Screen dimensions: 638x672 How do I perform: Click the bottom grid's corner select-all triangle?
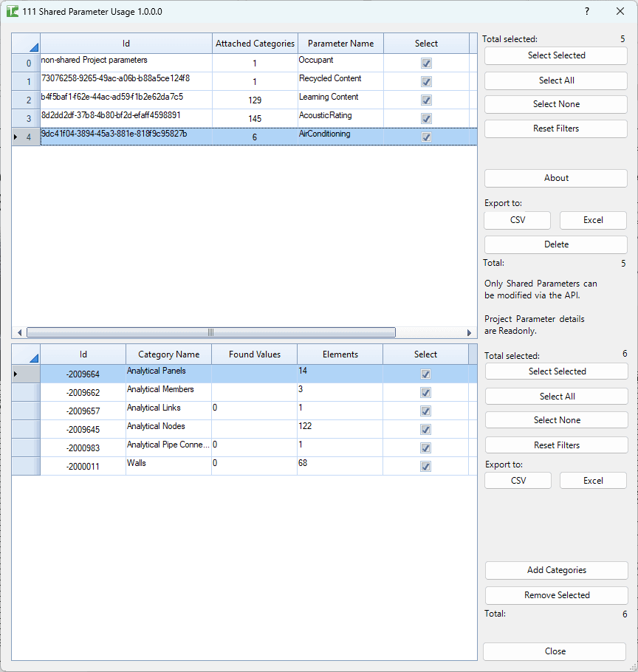point(34,358)
